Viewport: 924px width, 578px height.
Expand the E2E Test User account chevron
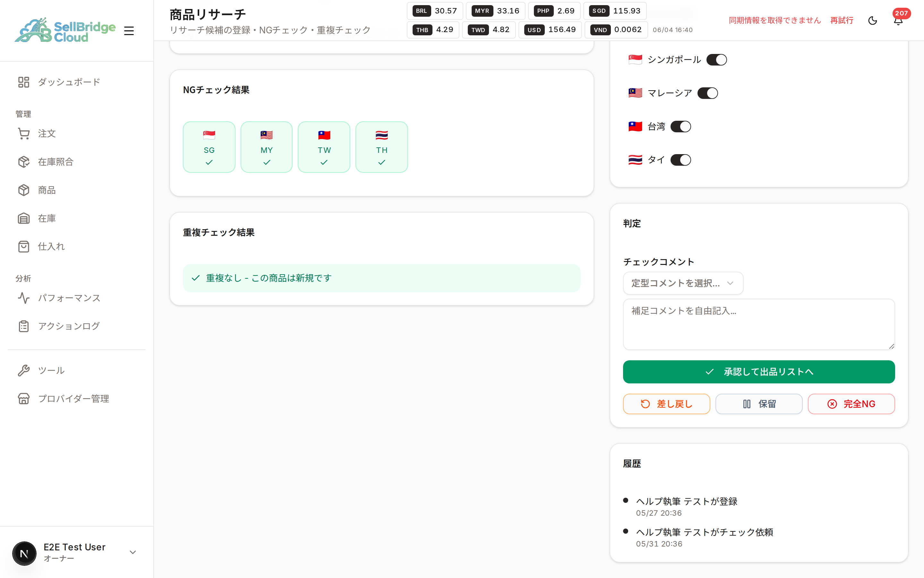click(133, 552)
